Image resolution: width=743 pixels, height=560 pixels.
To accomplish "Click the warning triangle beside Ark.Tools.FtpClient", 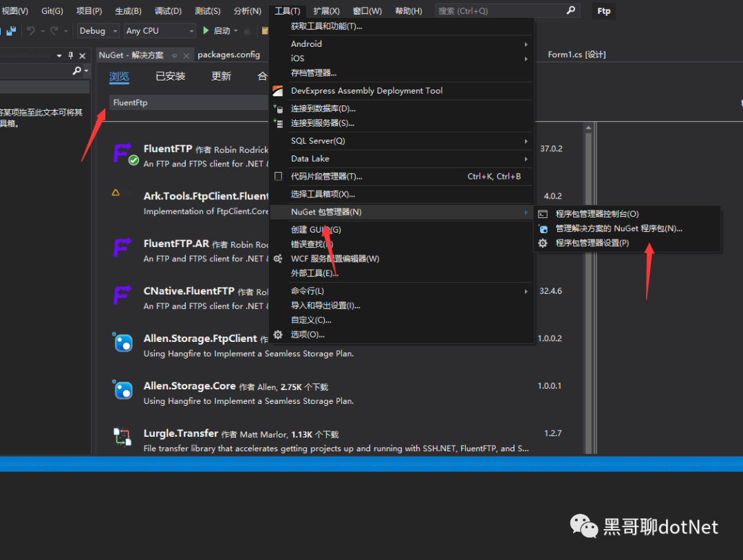I will pyautogui.click(x=116, y=193).
